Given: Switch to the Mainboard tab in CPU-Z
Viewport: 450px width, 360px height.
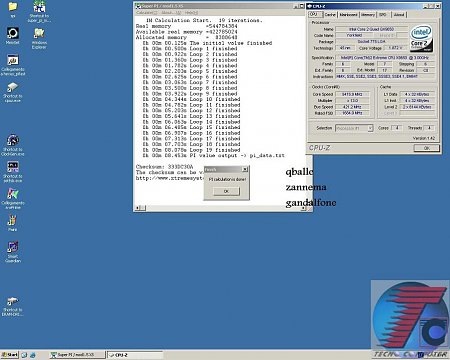Looking at the screenshot, I should 349,15.
